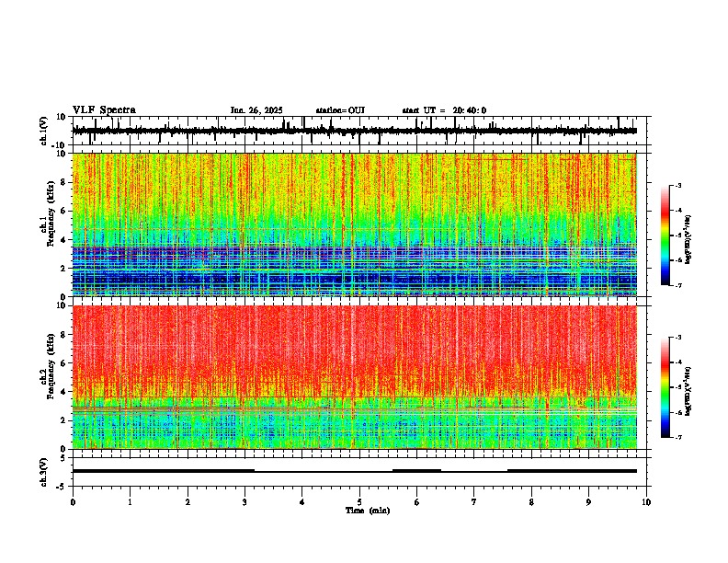Select the "Jan. 26, 2025" date text

(256, 110)
